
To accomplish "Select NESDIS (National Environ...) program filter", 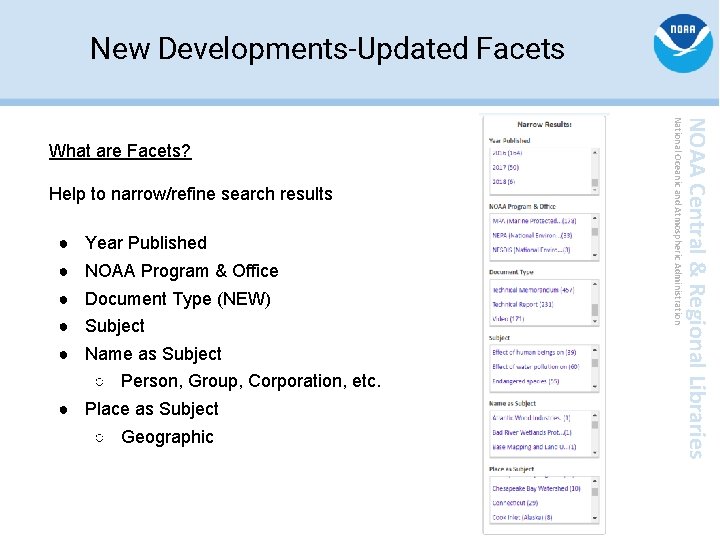I will tap(531, 250).
